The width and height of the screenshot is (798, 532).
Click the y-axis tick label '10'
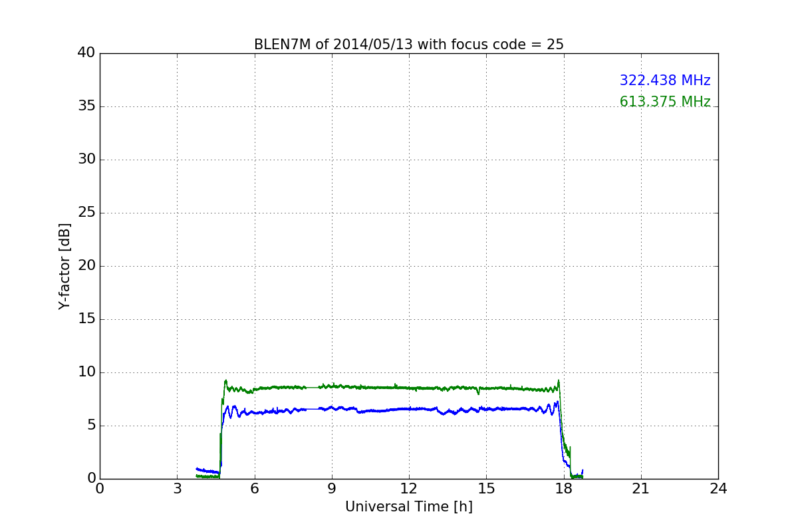[86, 372]
